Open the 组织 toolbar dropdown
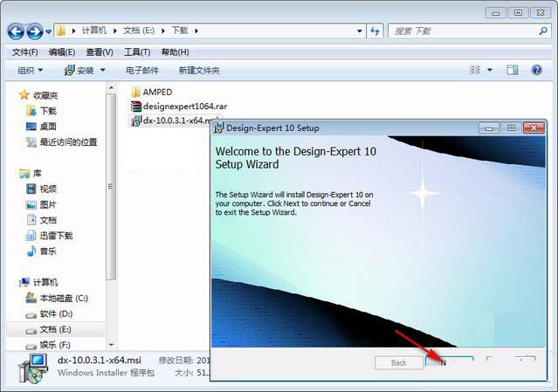Image resolution: width=558 pixels, height=392 pixels. [31, 71]
